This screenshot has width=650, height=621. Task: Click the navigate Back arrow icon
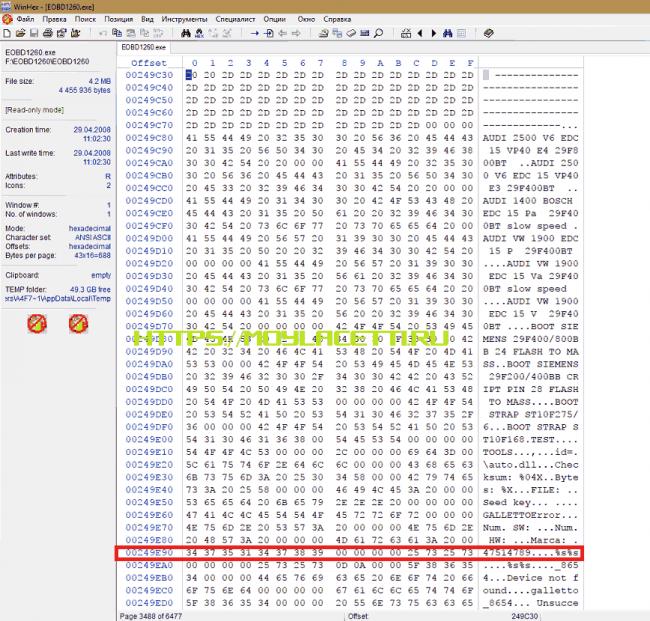click(x=282, y=33)
